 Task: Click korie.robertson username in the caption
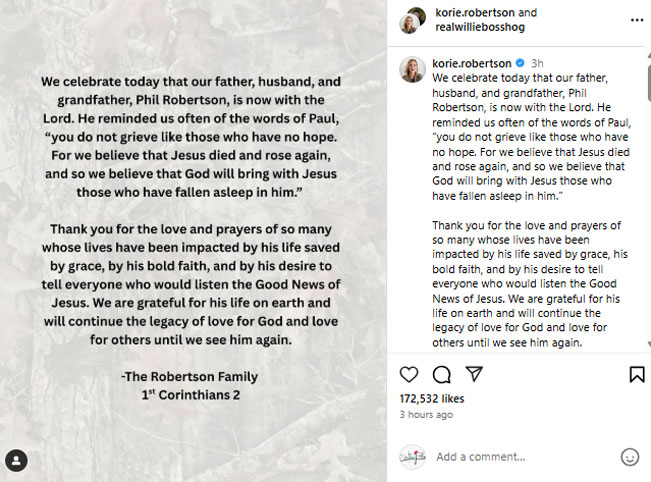(473, 63)
